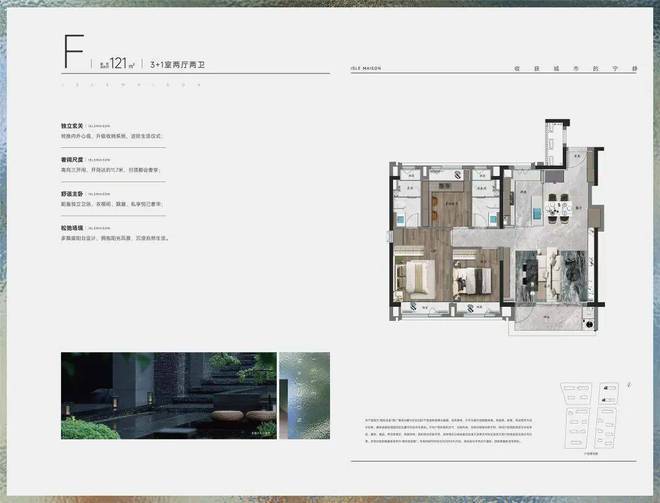Click the ISLE MAISON label
The height and width of the screenshot is (503, 660).
366,68
